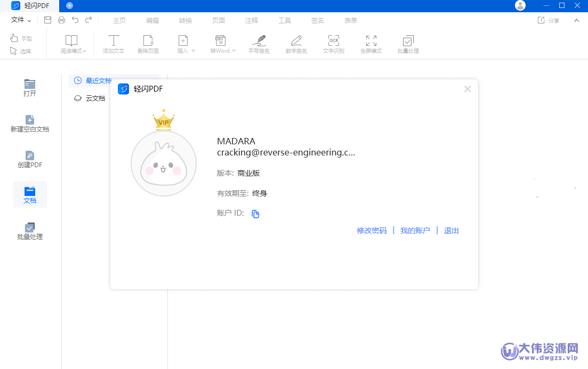
Task: Click the 修改密码 change password link
Action: click(x=372, y=230)
